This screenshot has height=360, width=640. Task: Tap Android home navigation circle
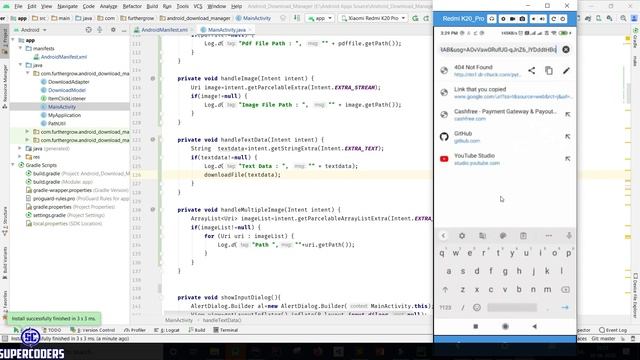(505, 326)
